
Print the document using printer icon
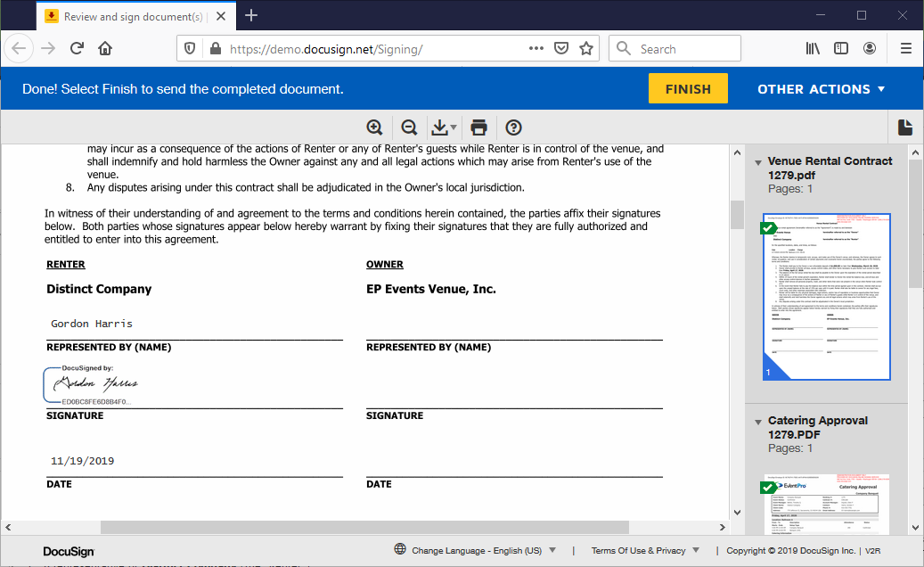[x=478, y=127]
